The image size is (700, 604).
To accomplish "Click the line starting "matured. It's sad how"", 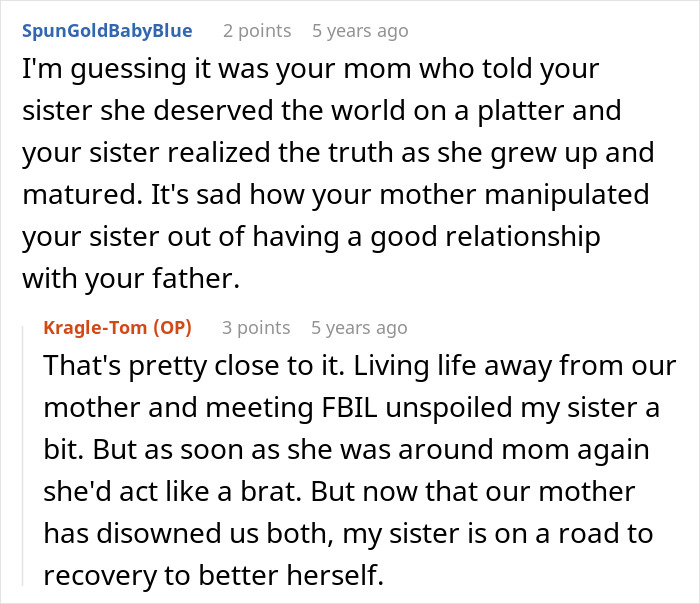I will click(x=336, y=195).
